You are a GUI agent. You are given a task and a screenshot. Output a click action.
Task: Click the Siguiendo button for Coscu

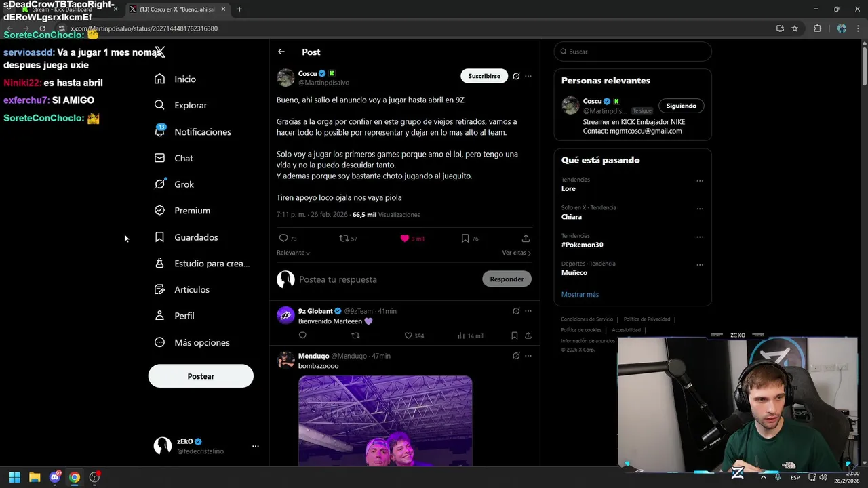point(681,106)
